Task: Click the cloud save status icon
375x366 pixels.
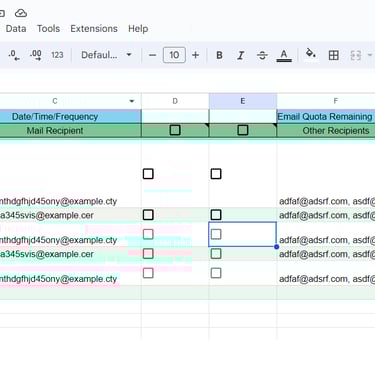Action: tap(21, 13)
